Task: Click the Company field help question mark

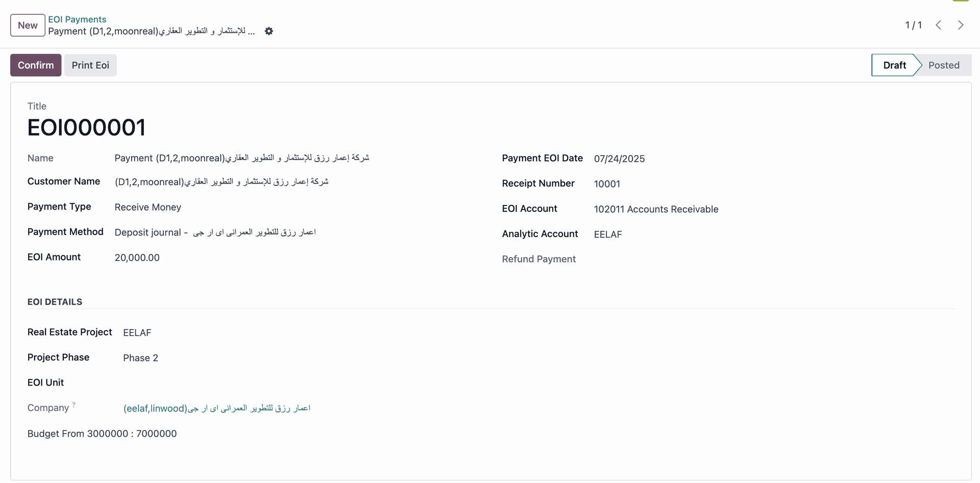Action: [73, 405]
